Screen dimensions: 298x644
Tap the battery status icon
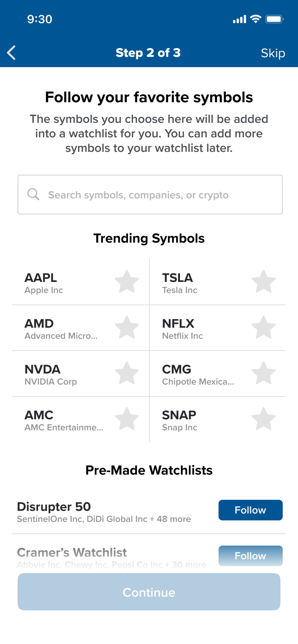pos(275,19)
